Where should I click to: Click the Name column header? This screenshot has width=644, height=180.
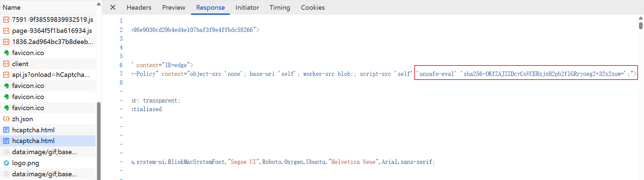pyautogui.click(x=12, y=7)
